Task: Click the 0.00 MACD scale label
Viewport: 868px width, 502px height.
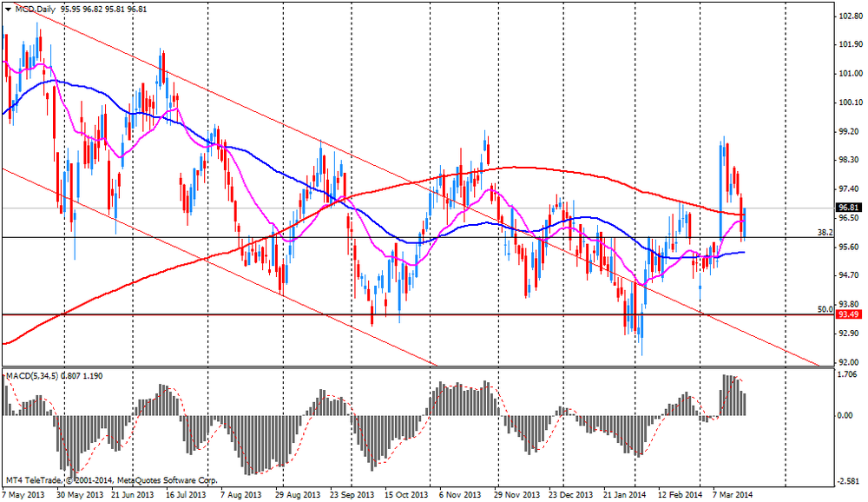Action: click(x=845, y=415)
